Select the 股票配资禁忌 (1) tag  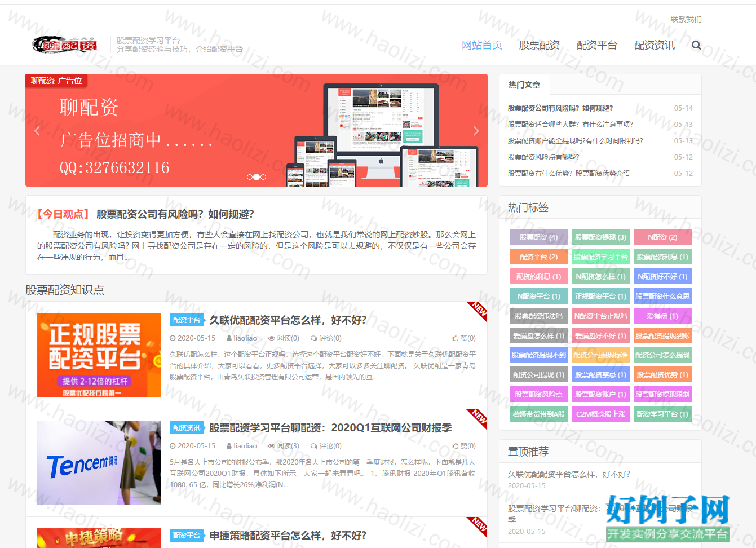[600, 375]
